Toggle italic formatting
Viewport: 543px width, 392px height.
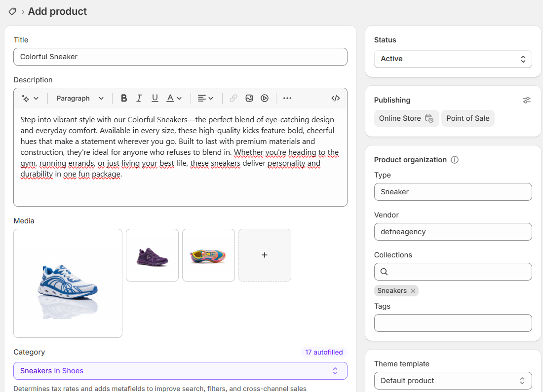coord(139,98)
